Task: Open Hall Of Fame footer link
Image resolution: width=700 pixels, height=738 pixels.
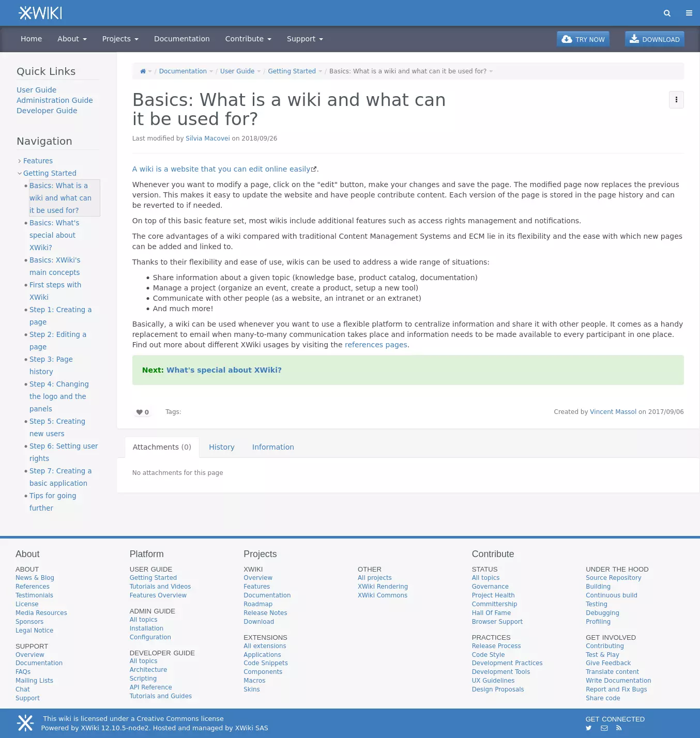Action: click(491, 613)
